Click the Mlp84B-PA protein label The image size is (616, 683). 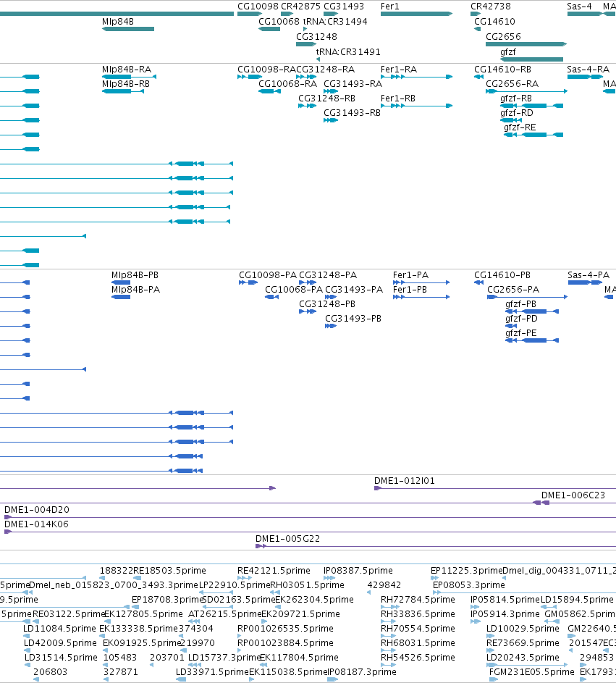pyautogui.click(x=136, y=290)
